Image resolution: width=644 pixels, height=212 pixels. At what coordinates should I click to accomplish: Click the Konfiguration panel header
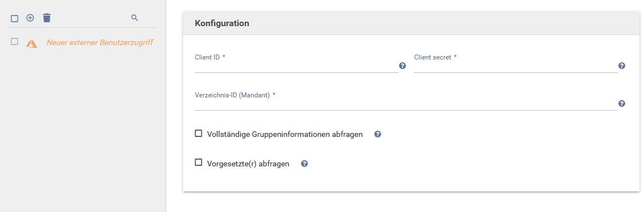point(411,23)
